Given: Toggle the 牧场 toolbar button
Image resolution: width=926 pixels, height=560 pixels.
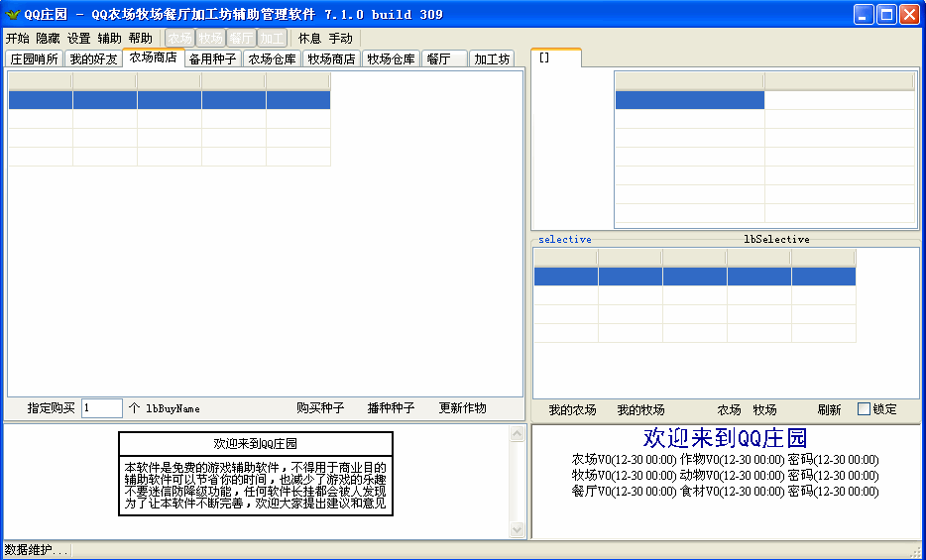Looking at the screenshot, I should (x=210, y=39).
